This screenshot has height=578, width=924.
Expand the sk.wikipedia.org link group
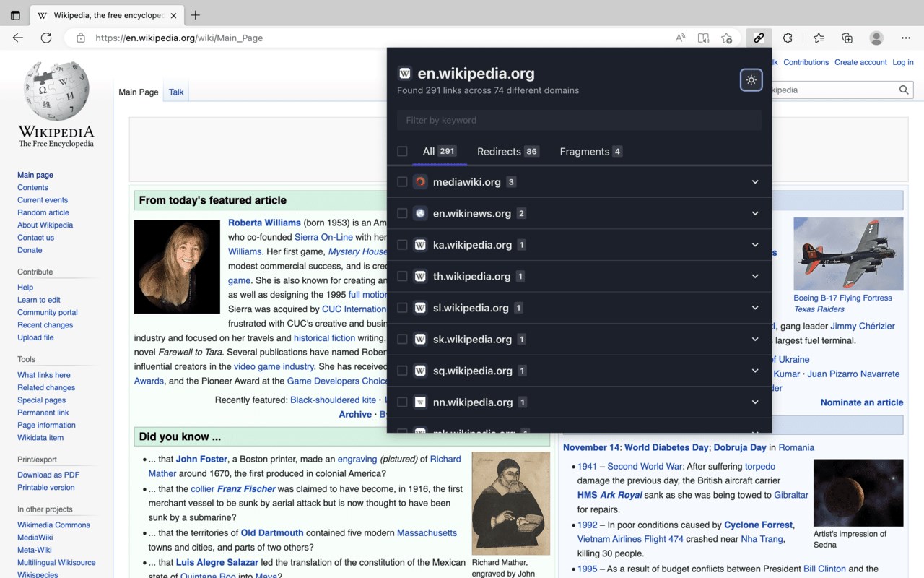755,339
